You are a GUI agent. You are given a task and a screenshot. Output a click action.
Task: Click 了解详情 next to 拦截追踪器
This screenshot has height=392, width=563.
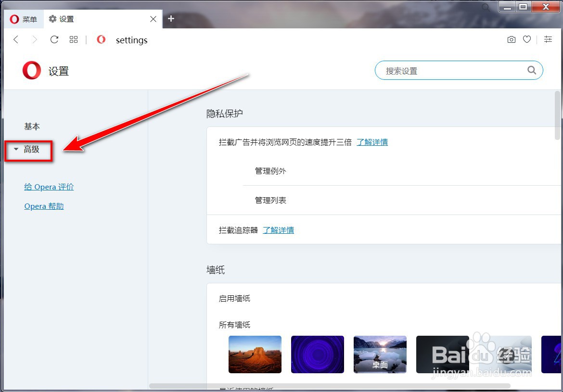pos(279,230)
